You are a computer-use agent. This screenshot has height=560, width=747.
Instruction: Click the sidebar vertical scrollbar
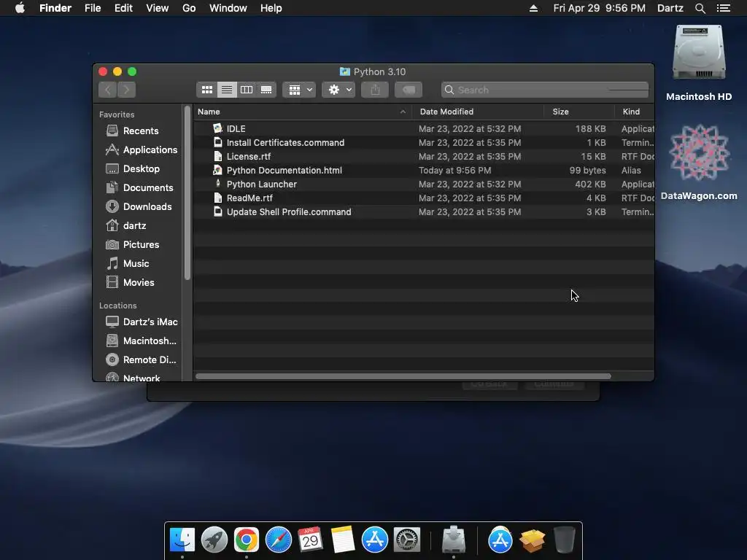[187, 192]
